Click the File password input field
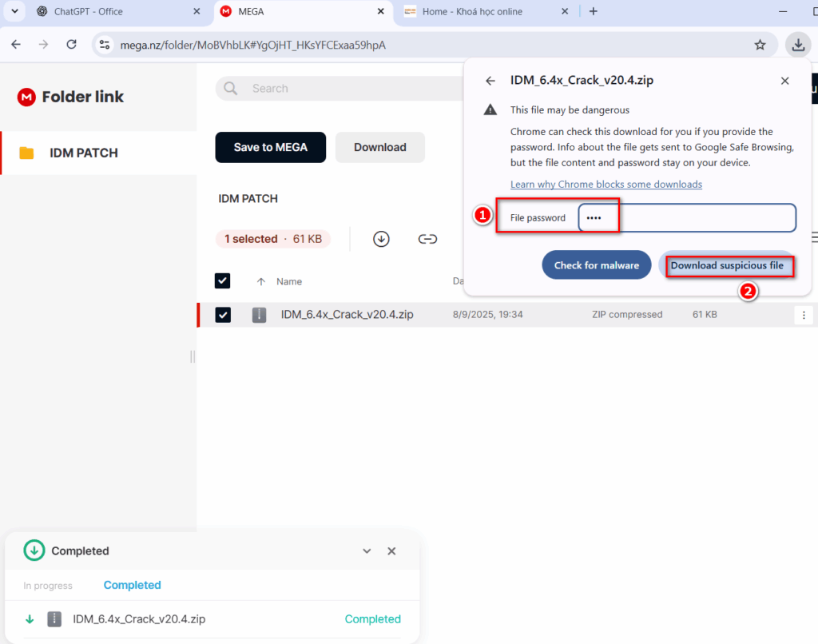Image resolution: width=818 pixels, height=644 pixels. coord(687,217)
